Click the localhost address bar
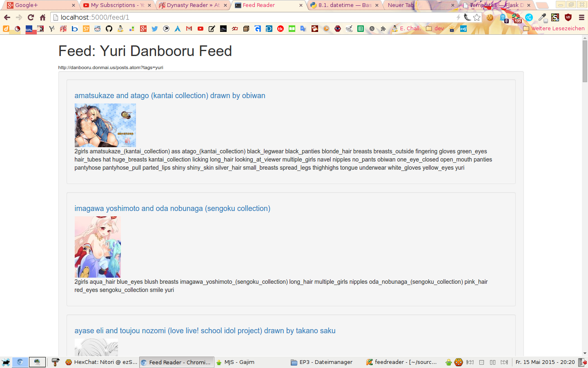The height and width of the screenshot is (368, 588). (253, 17)
